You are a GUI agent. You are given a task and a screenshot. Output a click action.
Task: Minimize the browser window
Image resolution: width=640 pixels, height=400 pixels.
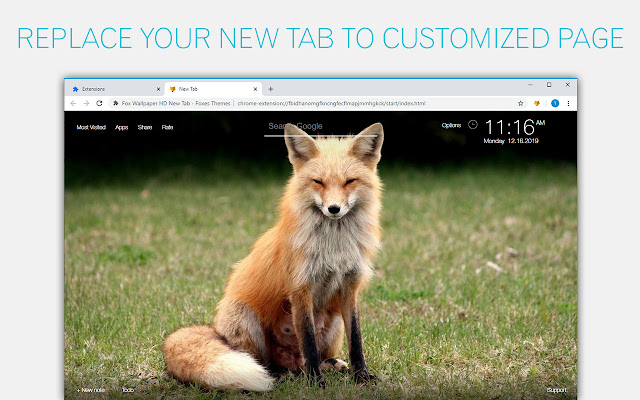coord(530,84)
